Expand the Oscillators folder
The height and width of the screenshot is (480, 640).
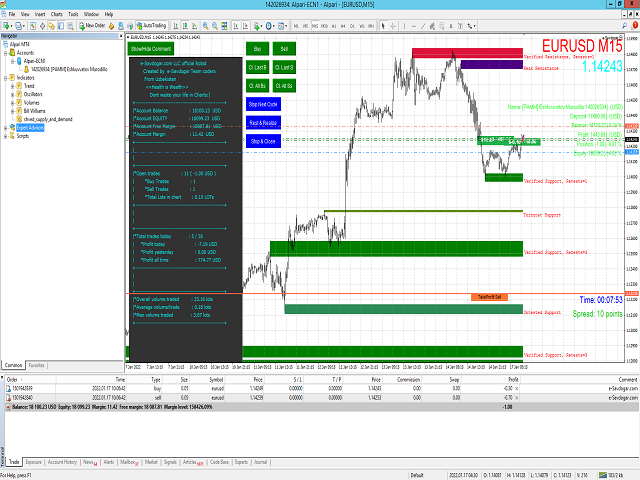coord(13,94)
